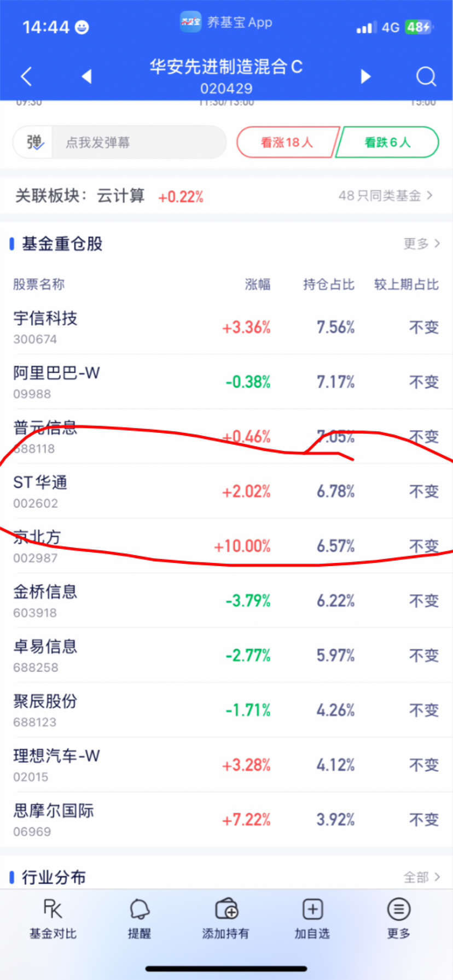Open 宇信科技 stock row
The width and height of the screenshot is (453, 980).
(x=226, y=327)
